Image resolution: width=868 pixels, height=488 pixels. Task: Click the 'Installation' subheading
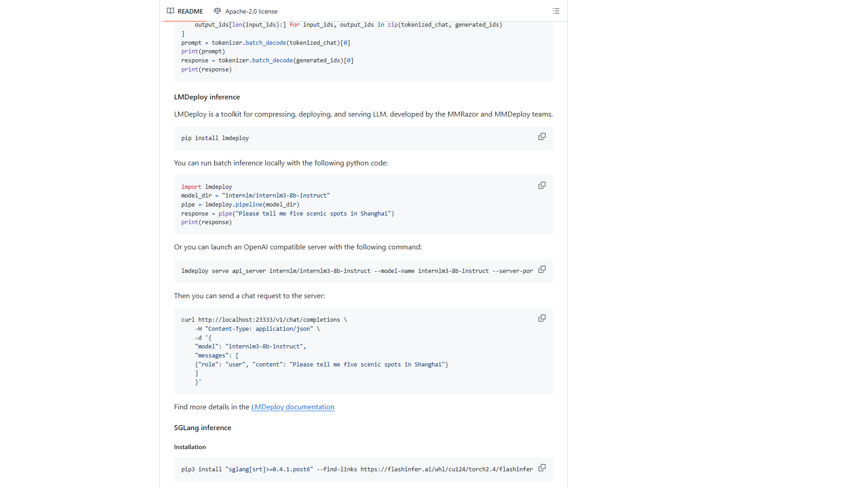(190, 447)
